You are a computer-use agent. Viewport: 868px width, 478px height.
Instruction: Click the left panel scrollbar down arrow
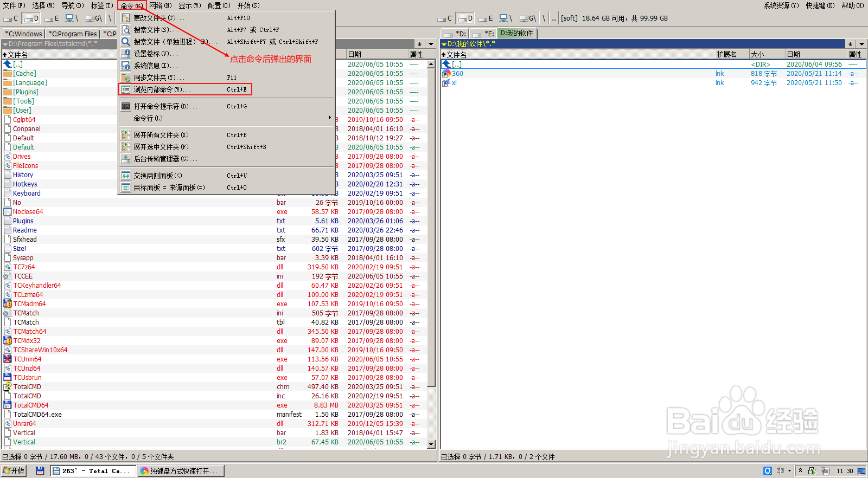431,444
